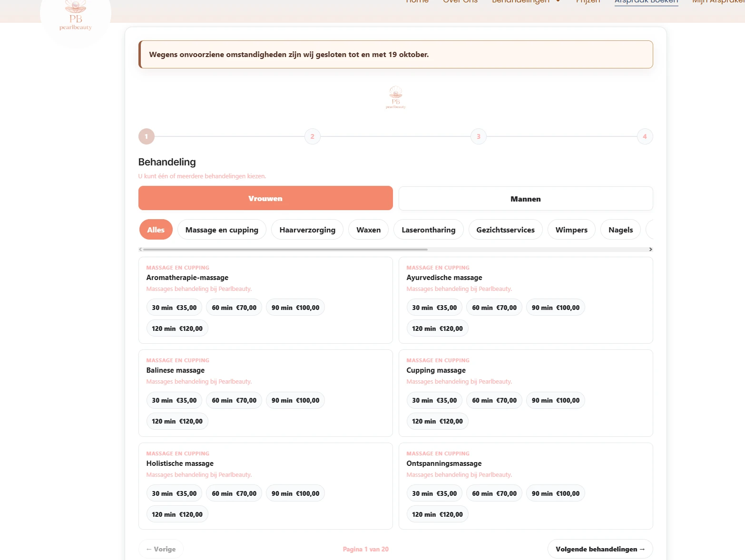
Task: Jump to step 3 in the progress indicator
Action: pyautogui.click(x=479, y=136)
